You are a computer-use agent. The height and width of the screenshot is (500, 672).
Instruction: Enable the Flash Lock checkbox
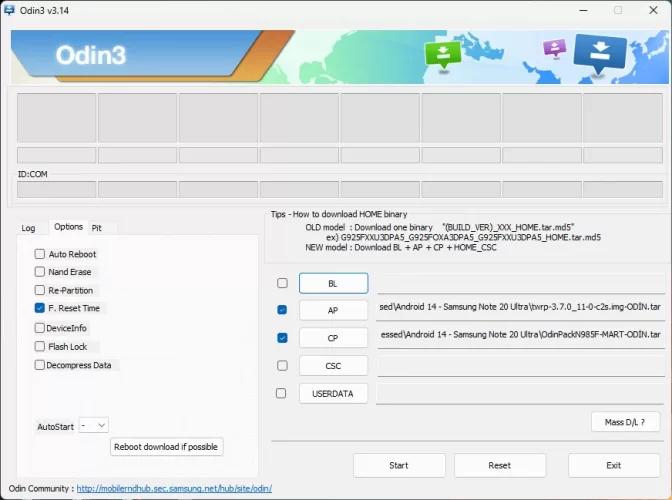point(40,347)
